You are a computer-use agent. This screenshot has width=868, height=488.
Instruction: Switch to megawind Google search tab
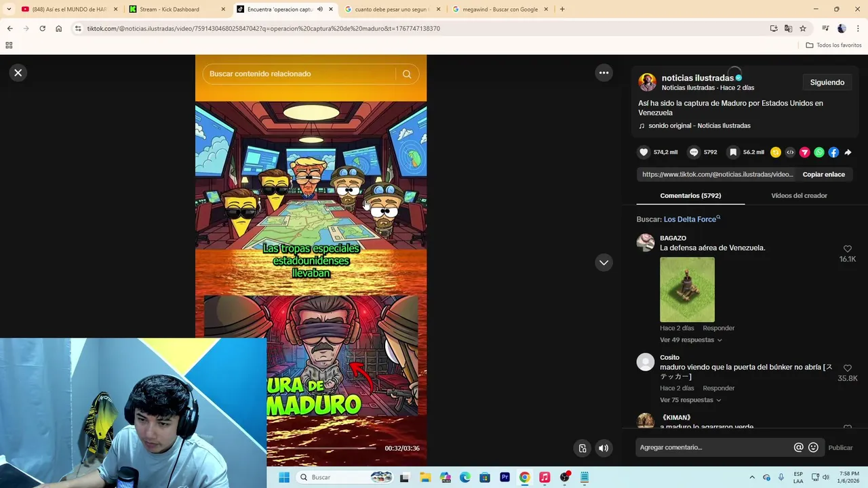click(500, 9)
